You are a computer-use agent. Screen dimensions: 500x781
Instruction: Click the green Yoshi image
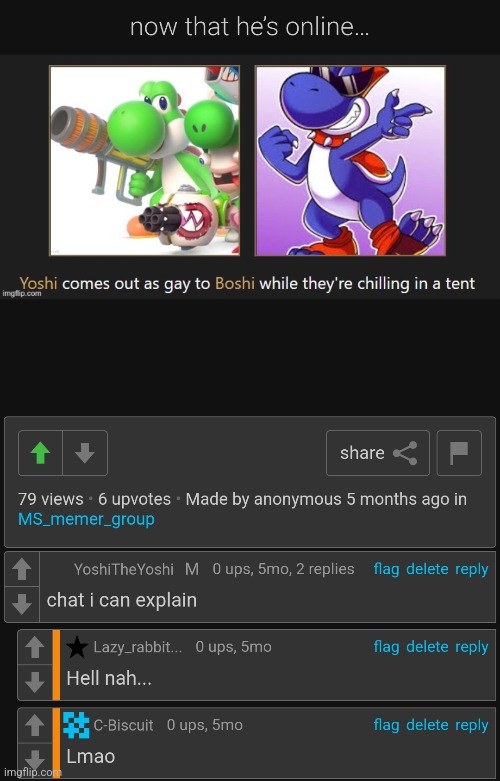[x=144, y=161]
